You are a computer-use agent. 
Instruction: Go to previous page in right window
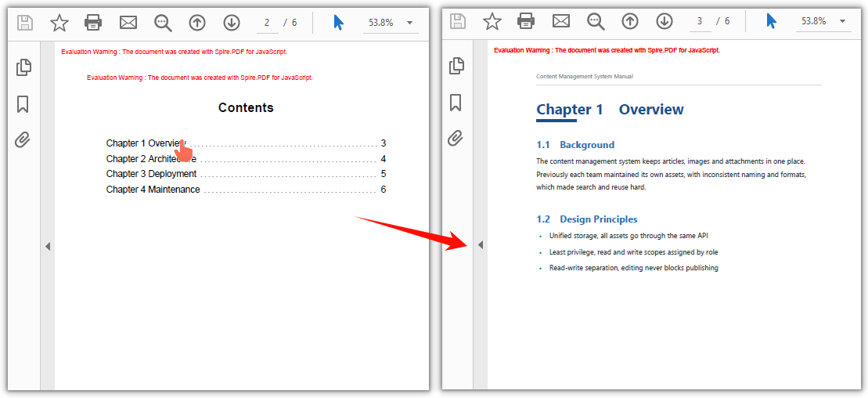(x=630, y=22)
